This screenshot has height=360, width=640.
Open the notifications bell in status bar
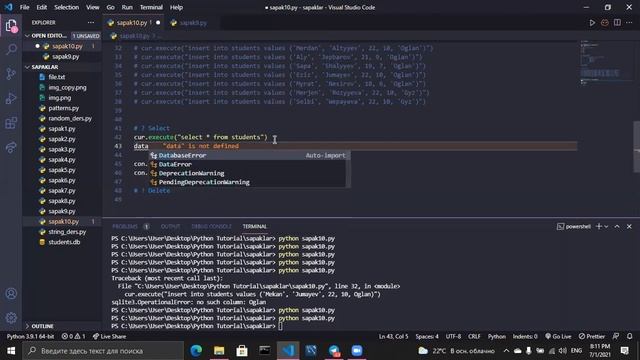click(x=629, y=336)
